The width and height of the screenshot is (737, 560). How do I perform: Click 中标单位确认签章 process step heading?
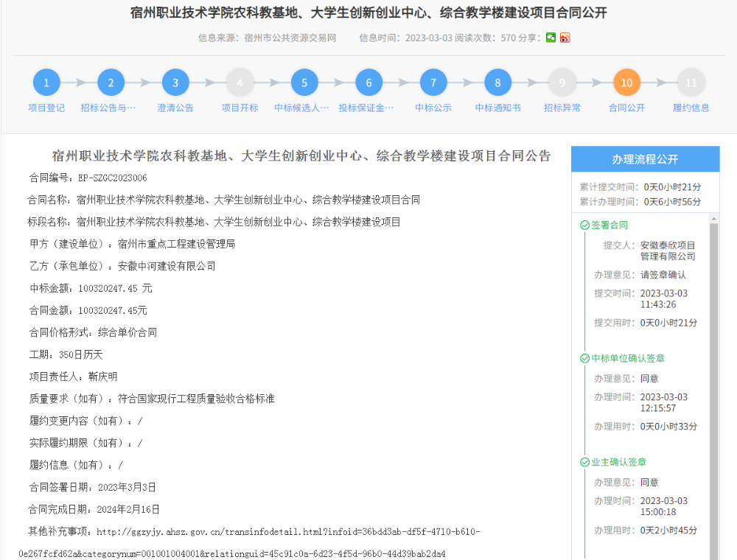click(x=627, y=358)
